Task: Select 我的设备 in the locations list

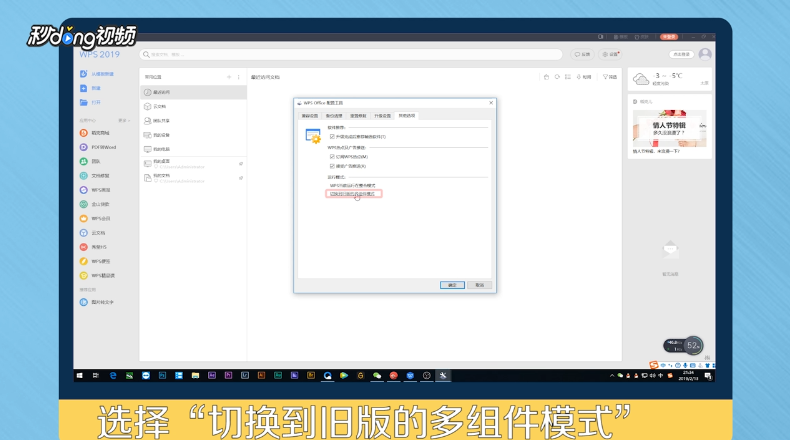Action: pos(193,135)
